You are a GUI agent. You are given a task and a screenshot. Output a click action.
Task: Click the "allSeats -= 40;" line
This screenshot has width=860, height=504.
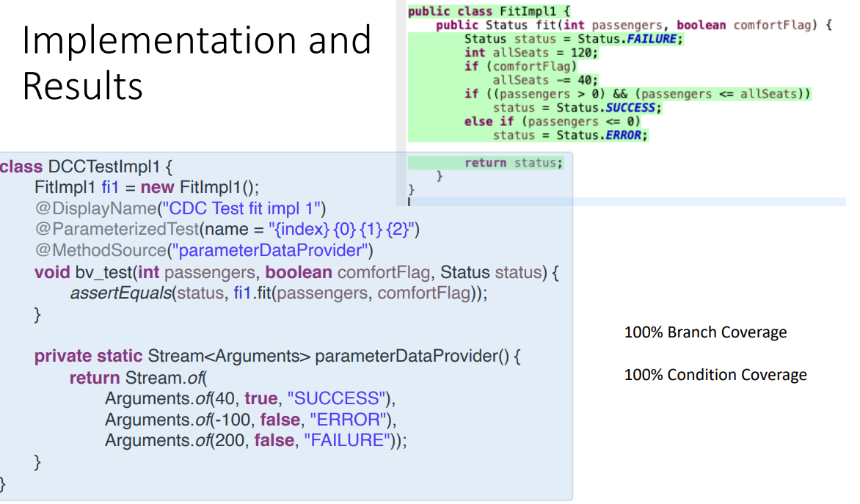(545, 80)
